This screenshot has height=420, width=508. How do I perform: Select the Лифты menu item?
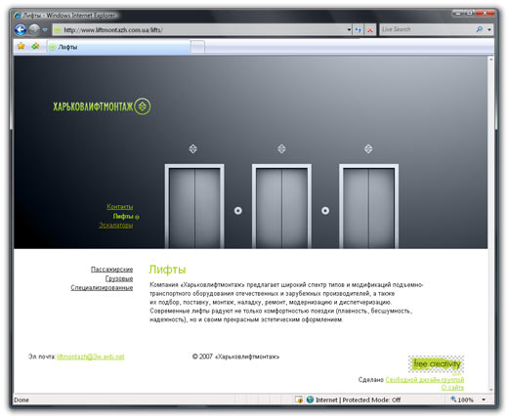pyautogui.click(x=123, y=216)
